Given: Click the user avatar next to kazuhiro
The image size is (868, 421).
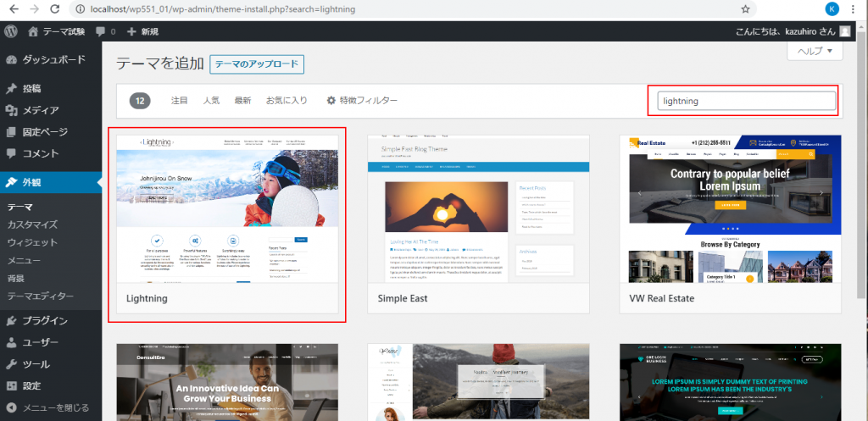Looking at the screenshot, I should [844, 31].
